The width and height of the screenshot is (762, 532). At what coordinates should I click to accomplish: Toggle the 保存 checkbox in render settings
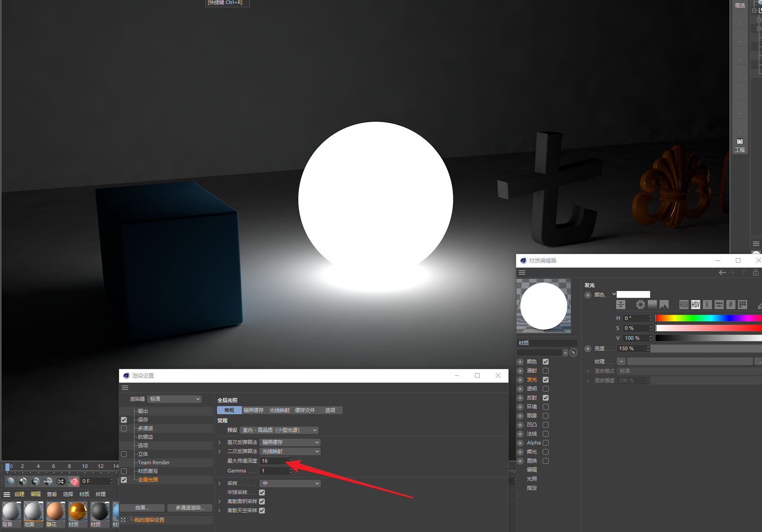click(124, 420)
